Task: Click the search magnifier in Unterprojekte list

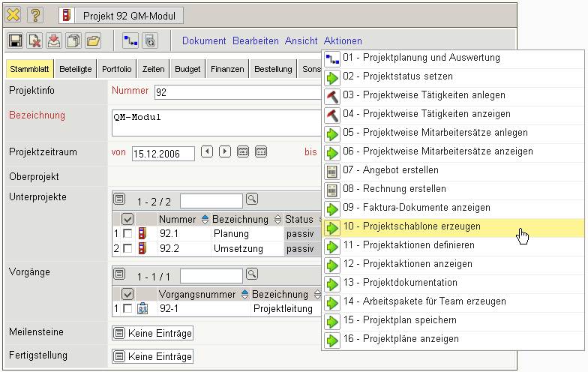Action: pos(252,199)
